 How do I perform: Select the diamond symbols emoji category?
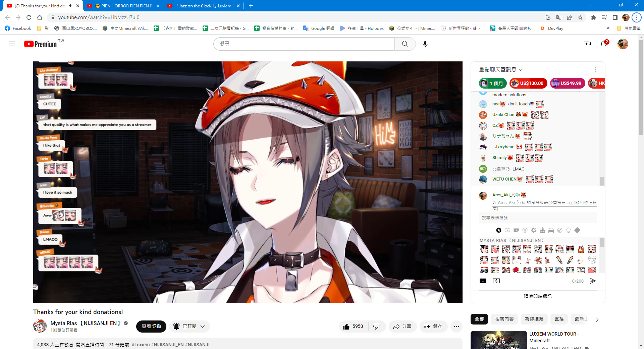577,230
